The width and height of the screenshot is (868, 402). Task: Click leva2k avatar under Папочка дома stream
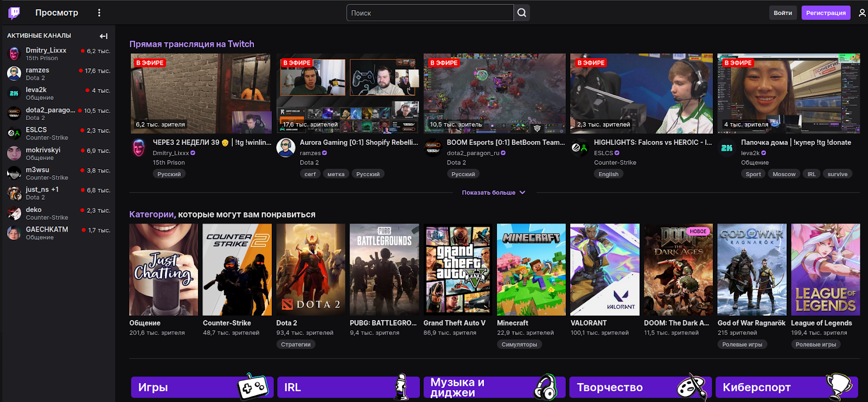727,148
